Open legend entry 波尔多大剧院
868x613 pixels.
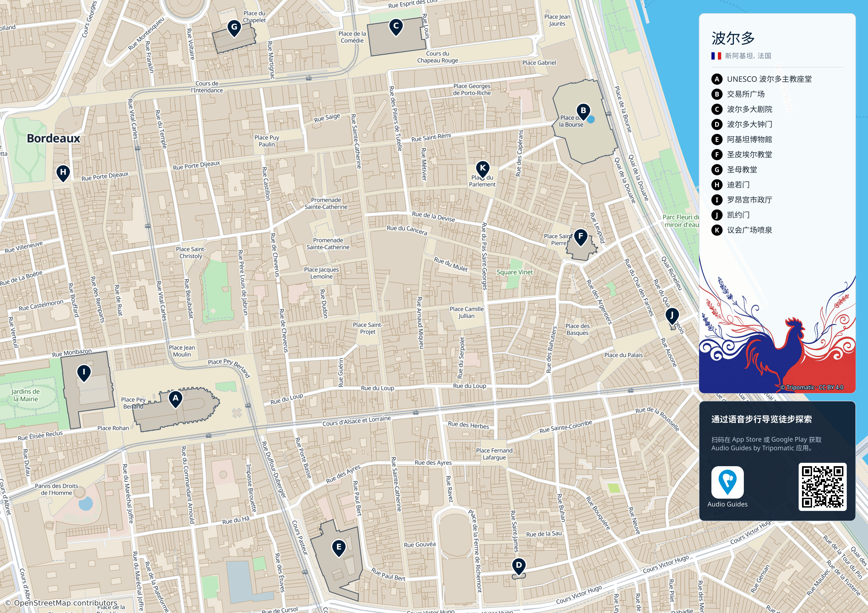pos(742,109)
